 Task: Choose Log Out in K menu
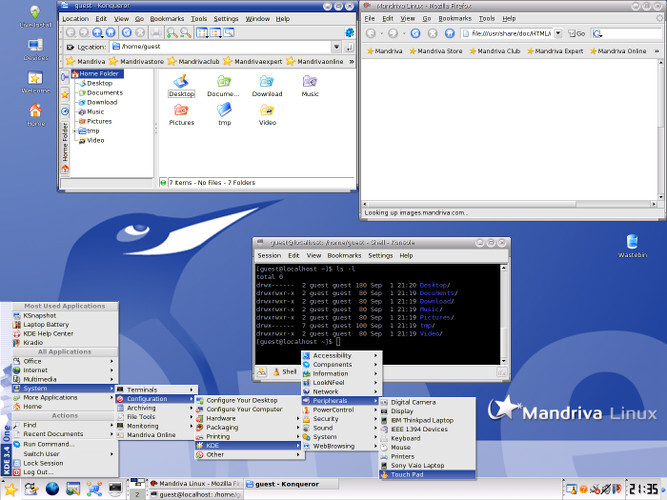[x=64, y=472]
